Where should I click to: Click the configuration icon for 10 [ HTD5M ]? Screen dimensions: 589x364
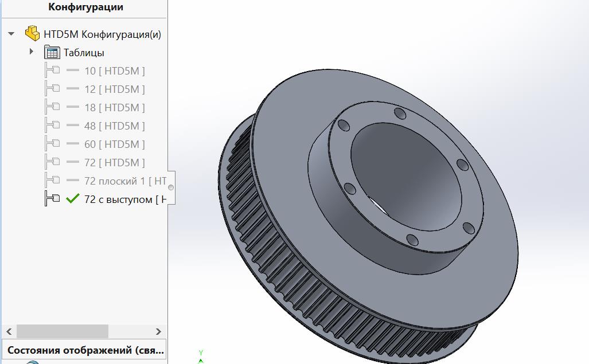52,70
